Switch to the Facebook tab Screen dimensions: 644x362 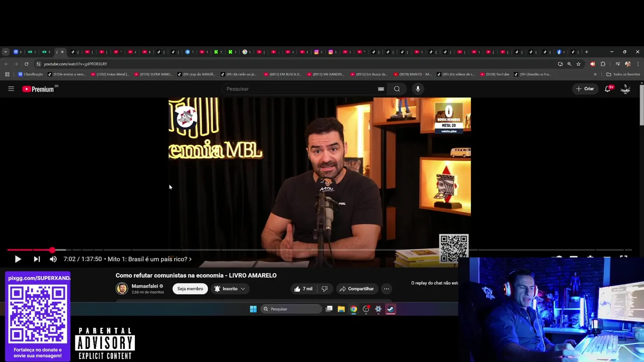pyautogui.click(x=559, y=52)
